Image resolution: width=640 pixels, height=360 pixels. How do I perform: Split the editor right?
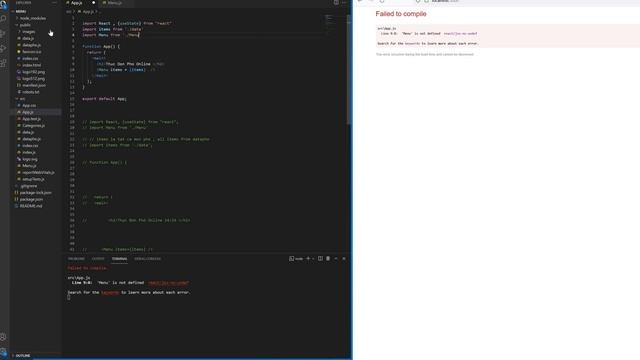336,3
